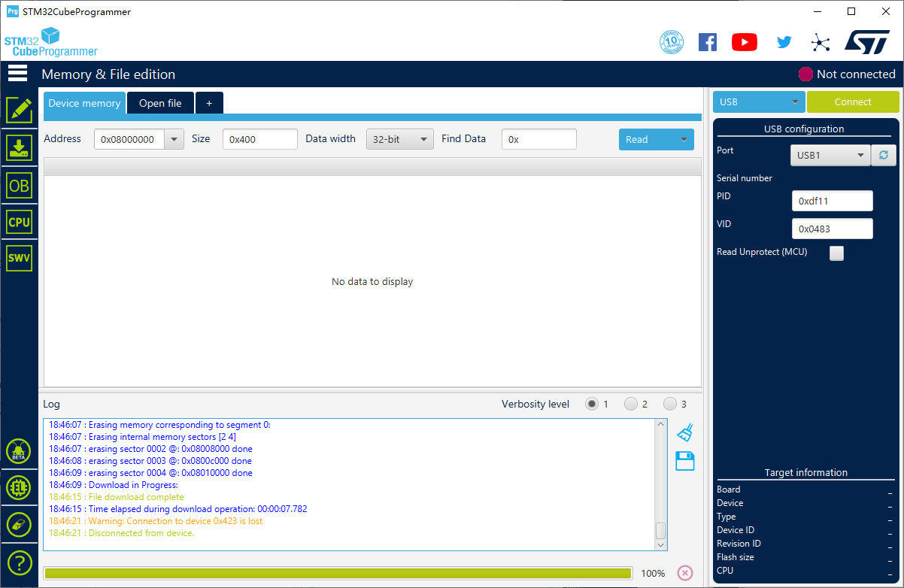Click the download progress bar
This screenshot has width=904, height=588.
(338, 573)
